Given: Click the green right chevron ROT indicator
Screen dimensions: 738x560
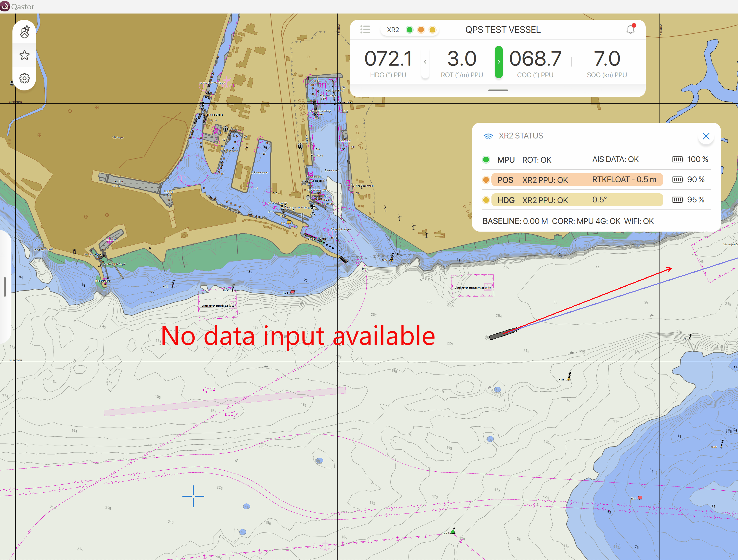Looking at the screenshot, I should pos(498,62).
